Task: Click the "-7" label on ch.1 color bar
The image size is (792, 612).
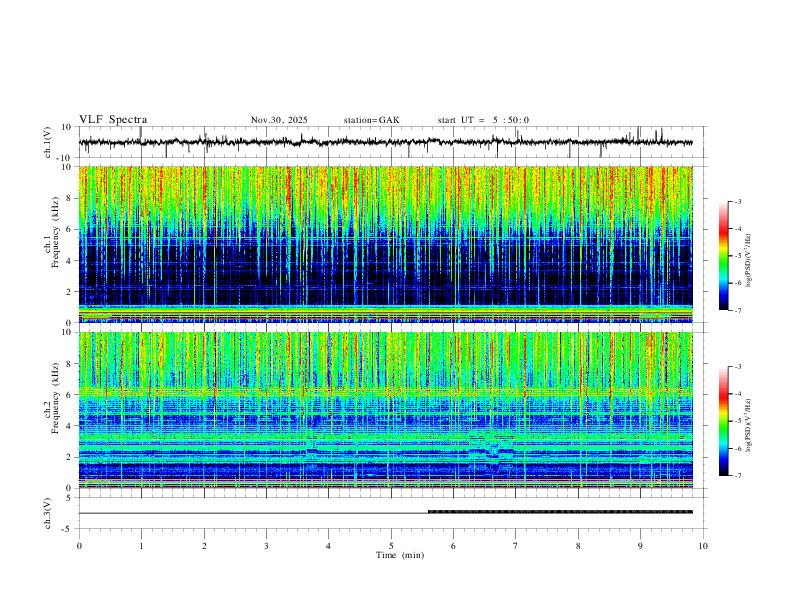Action: click(x=738, y=310)
